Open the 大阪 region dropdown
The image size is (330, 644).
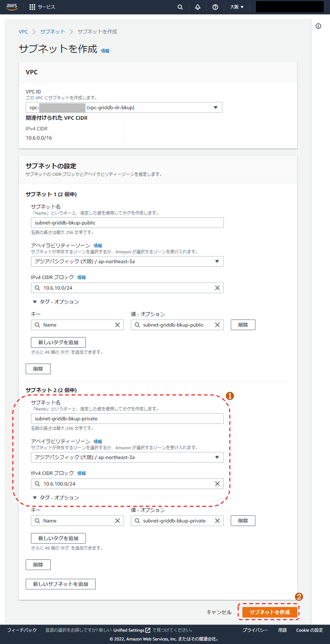click(236, 7)
